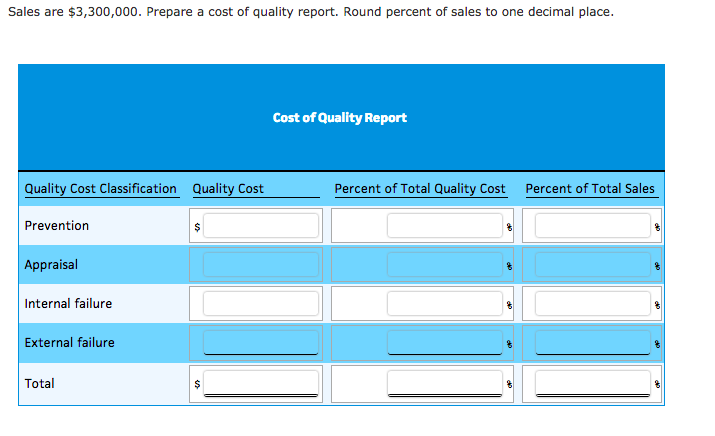This screenshot has width=715, height=436.
Task: Click the Total Quality Cost input field
Action: 261,384
